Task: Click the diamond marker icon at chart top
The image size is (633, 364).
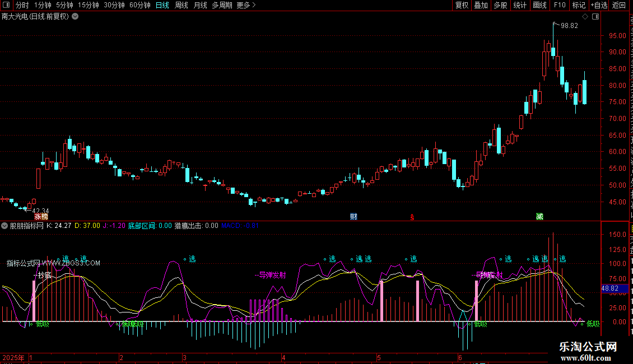Action: coord(585,17)
